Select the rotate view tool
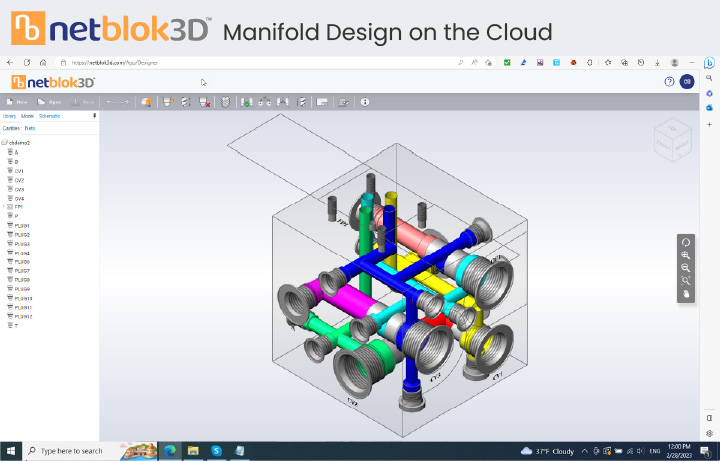Image resolution: width=720 pixels, height=462 pixels. pyautogui.click(x=686, y=242)
